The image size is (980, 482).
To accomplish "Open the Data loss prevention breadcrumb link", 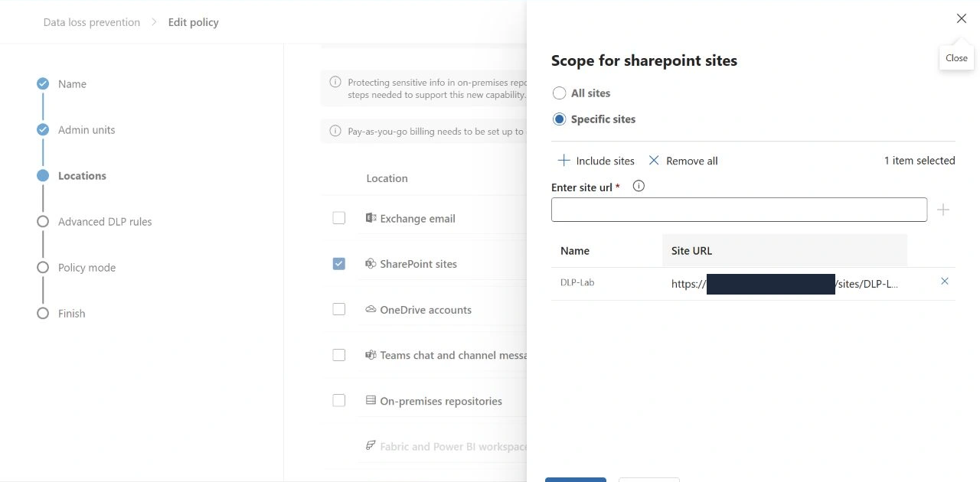I will click(x=92, y=22).
